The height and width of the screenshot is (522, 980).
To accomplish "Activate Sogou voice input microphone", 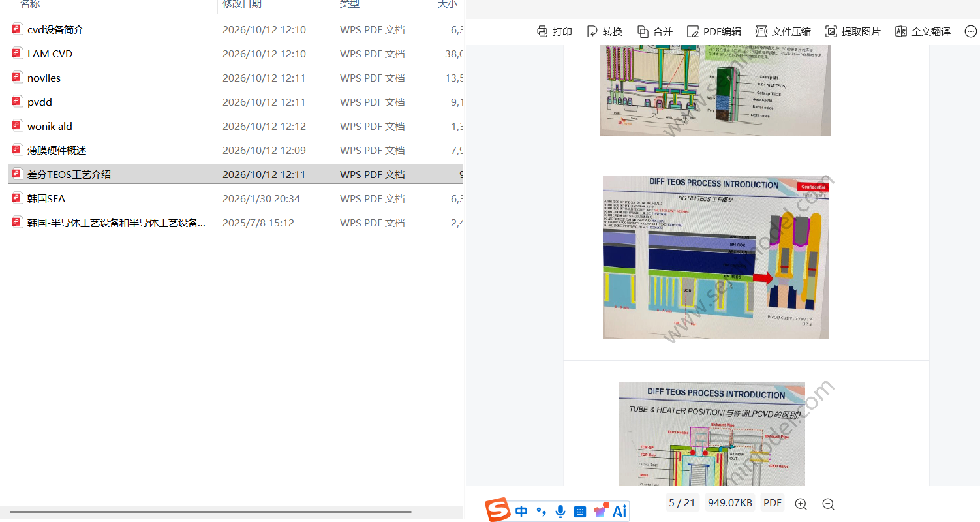I will [560, 512].
